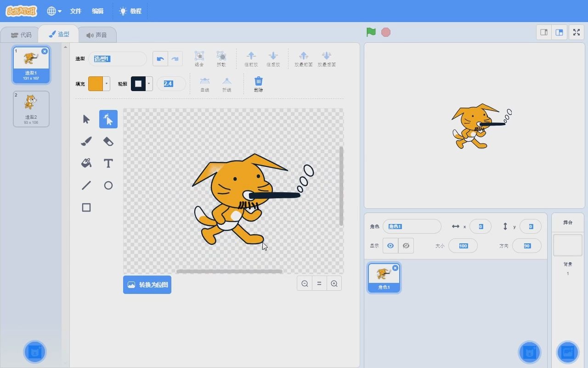
Task: Click the size (大小) field 100
Action: pyautogui.click(x=463, y=246)
